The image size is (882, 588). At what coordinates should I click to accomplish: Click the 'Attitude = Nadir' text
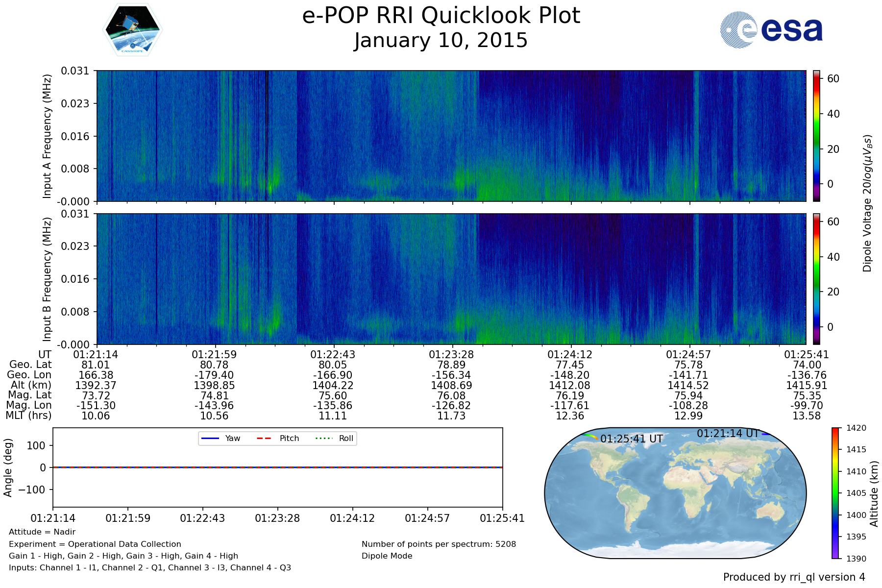pyautogui.click(x=42, y=532)
